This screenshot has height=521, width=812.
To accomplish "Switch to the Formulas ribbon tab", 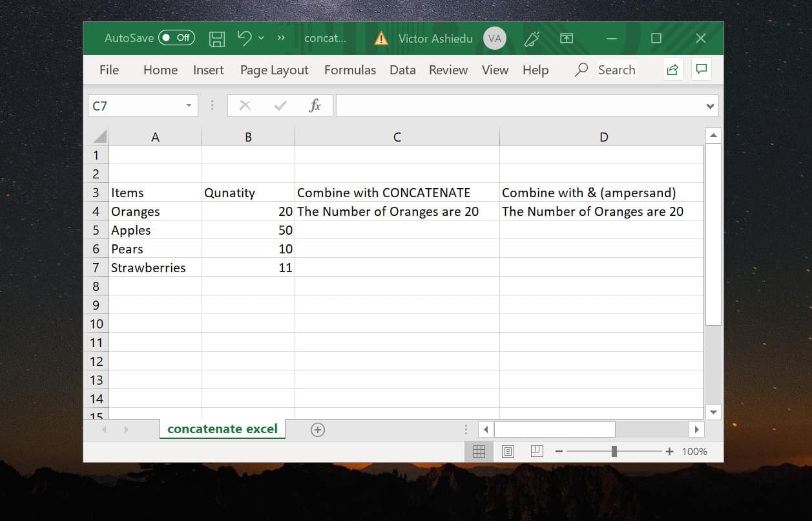I will coord(349,70).
